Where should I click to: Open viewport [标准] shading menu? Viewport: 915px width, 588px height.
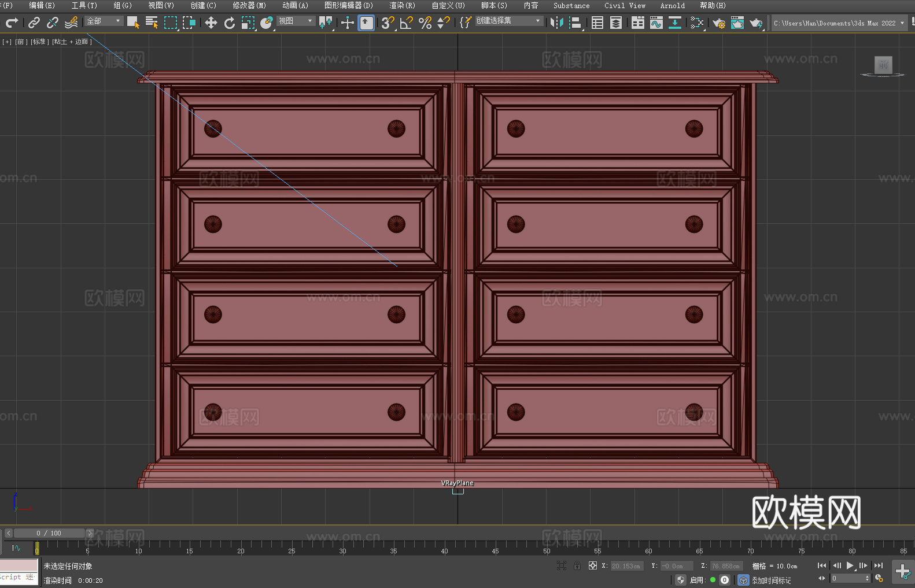tap(39, 42)
